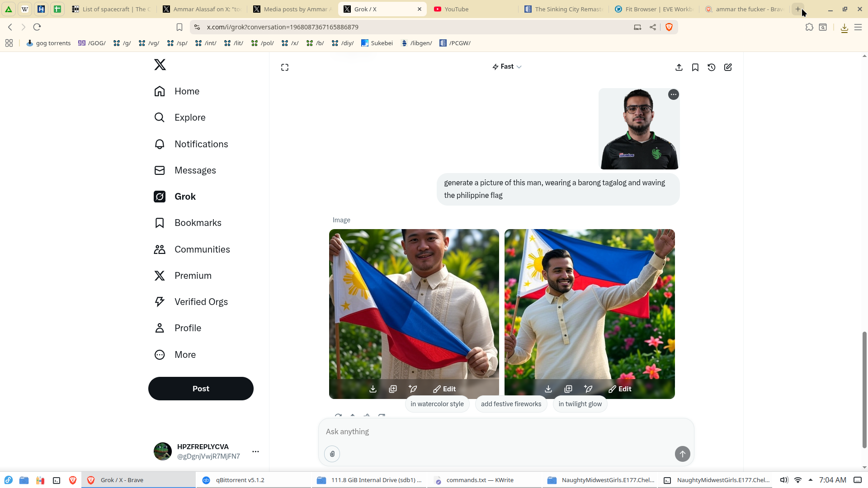This screenshot has width=868, height=488.
Task: Reload the current page
Action: [x=37, y=27]
